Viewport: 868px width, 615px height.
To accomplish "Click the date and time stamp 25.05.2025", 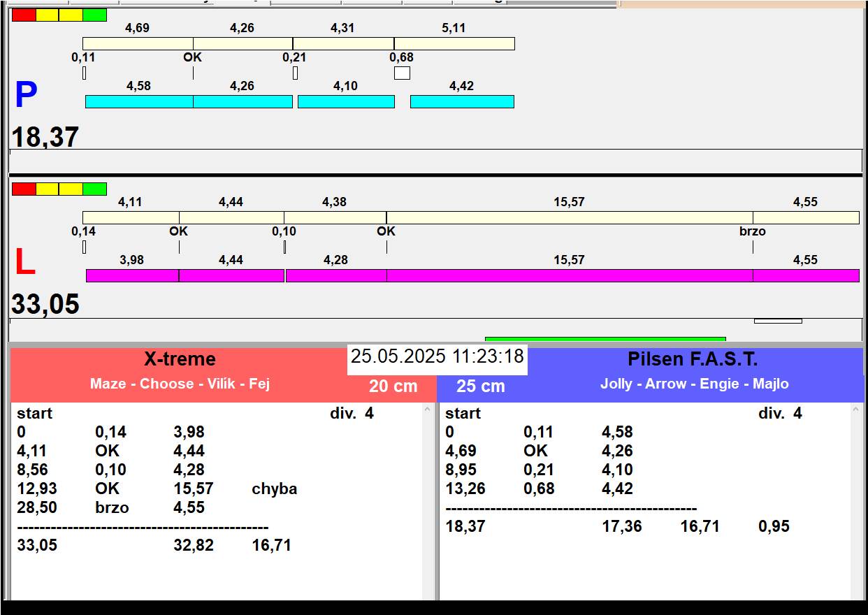I will click(x=437, y=356).
